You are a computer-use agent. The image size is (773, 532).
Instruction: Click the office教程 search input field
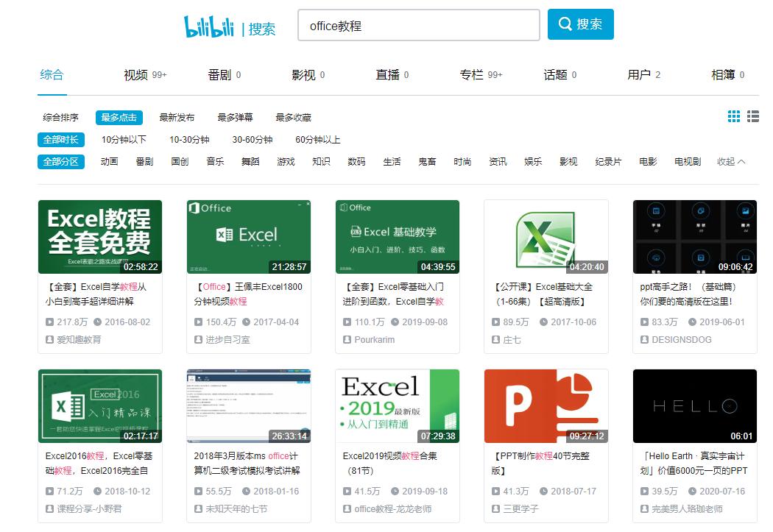point(418,24)
